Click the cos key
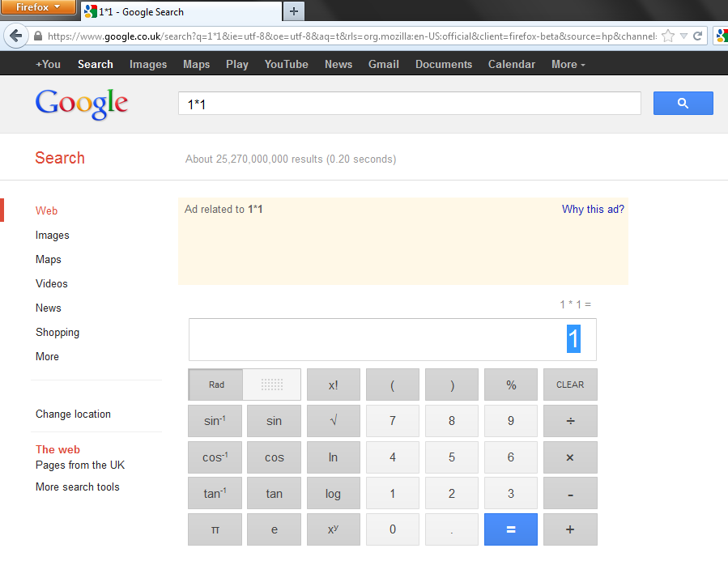728x561 pixels. coord(274,457)
